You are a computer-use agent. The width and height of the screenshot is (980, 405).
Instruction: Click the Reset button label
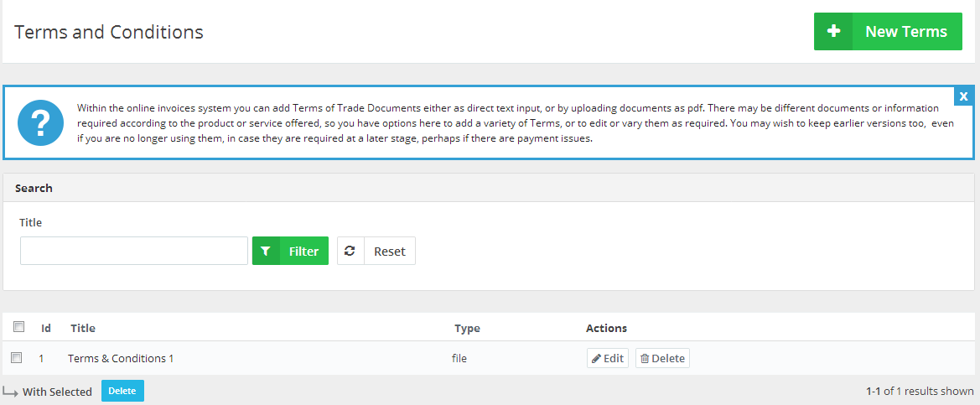tap(389, 251)
